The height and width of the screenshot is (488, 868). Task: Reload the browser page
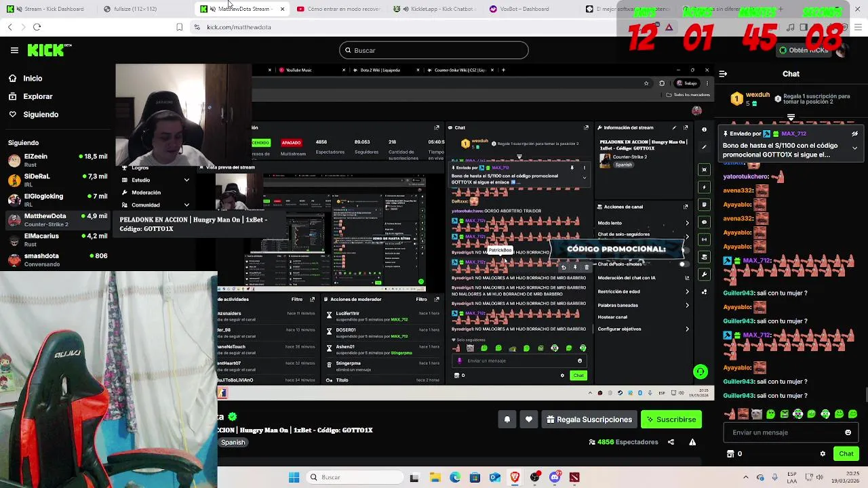pos(37,27)
